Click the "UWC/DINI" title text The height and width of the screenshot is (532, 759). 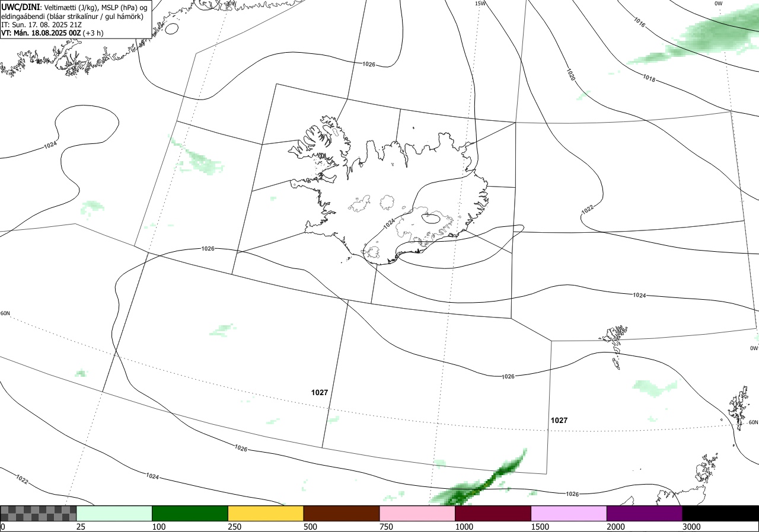pyautogui.click(x=20, y=7)
